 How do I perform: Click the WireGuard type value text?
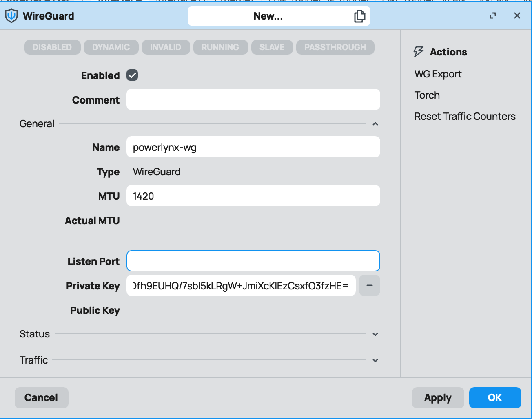(x=157, y=172)
